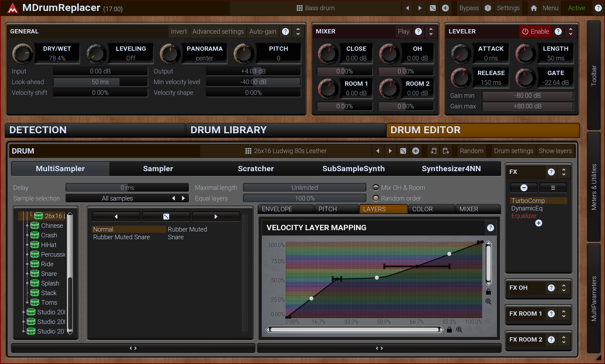Collapse the FX OH panel arrows
605x364 pixels.
tap(564, 288)
